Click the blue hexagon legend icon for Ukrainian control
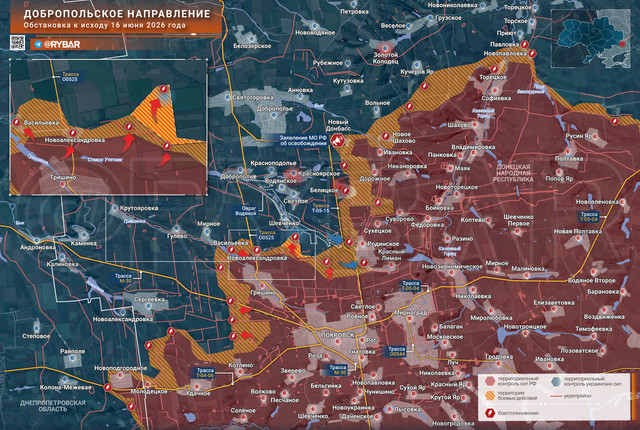The height and width of the screenshot is (430, 640). (556, 381)
